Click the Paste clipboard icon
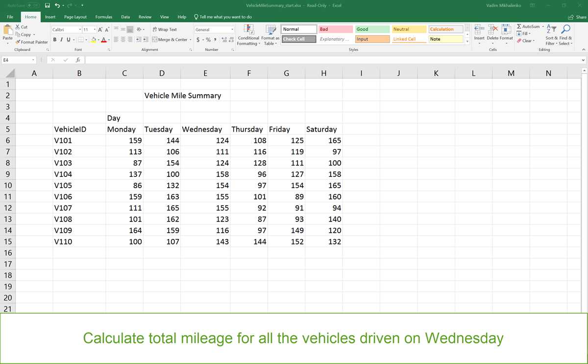Image resolution: width=588 pixels, height=364 pixels. (x=8, y=30)
